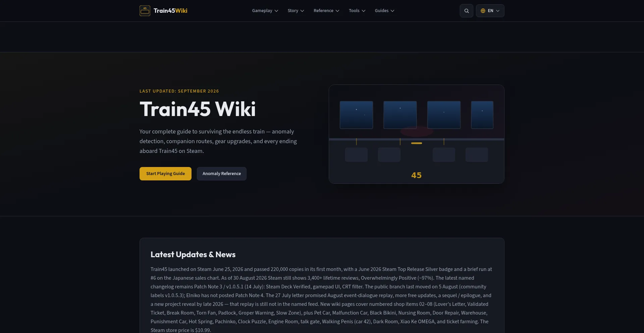
Task: Click the Latest Updates & News heading
Action: tap(193, 255)
